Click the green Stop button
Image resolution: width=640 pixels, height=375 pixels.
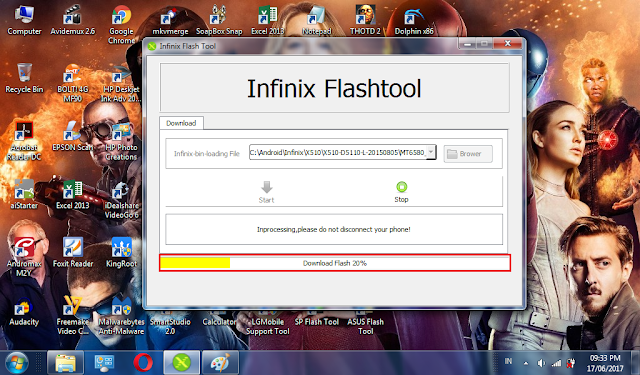coord(401,192)
